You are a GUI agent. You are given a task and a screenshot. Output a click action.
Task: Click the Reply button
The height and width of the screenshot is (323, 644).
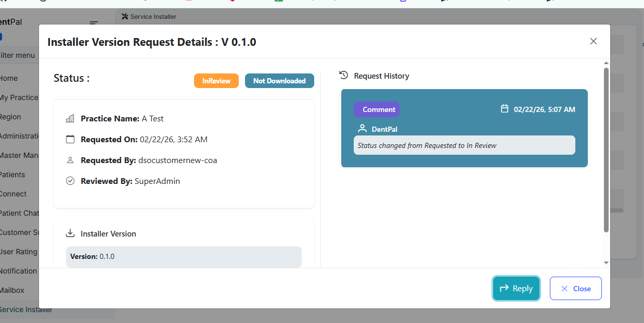pos(516,289)
